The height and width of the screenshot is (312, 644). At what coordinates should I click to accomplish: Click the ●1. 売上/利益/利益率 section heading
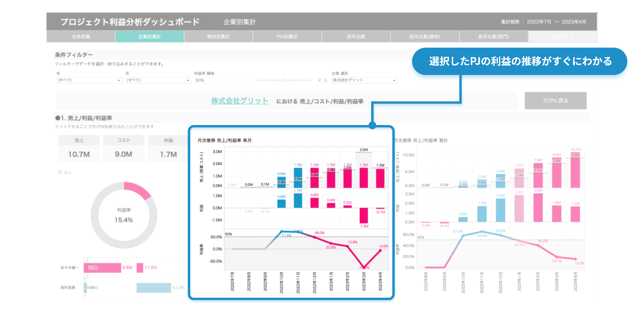click(x=83, y=118)
